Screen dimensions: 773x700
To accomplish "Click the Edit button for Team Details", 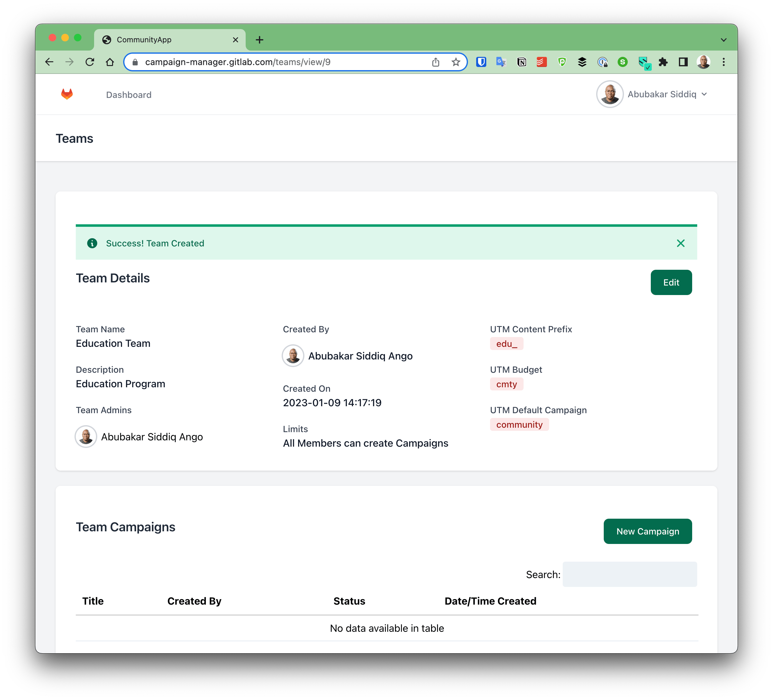I will point(671,282).
